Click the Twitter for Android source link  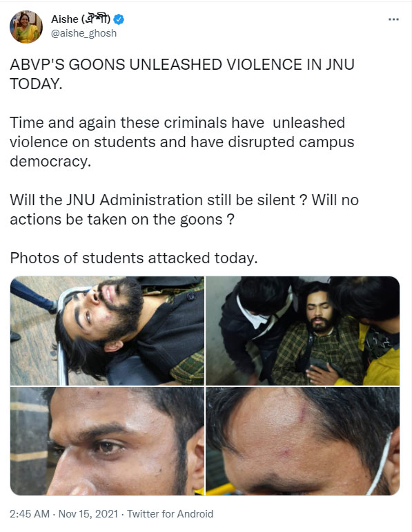170,513
